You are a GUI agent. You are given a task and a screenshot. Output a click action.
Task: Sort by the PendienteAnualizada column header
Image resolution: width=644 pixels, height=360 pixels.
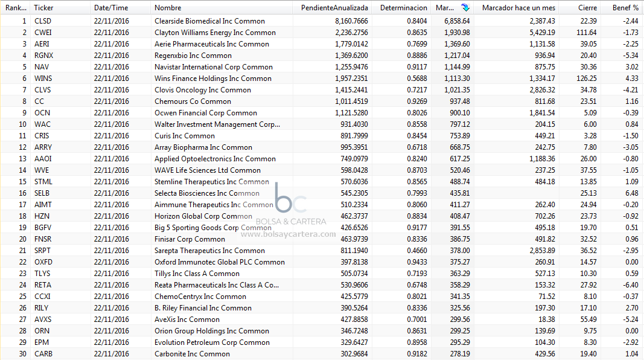334,8
